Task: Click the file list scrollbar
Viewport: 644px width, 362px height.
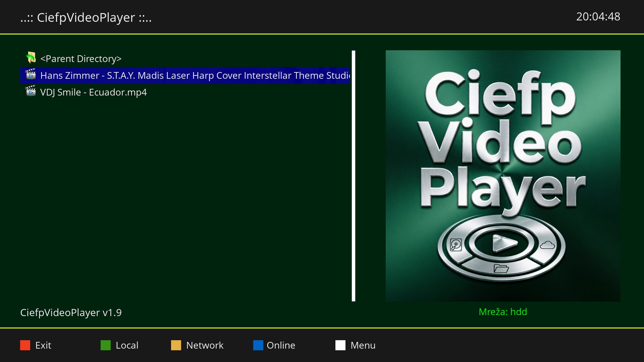Action: [x=354, y=176]
